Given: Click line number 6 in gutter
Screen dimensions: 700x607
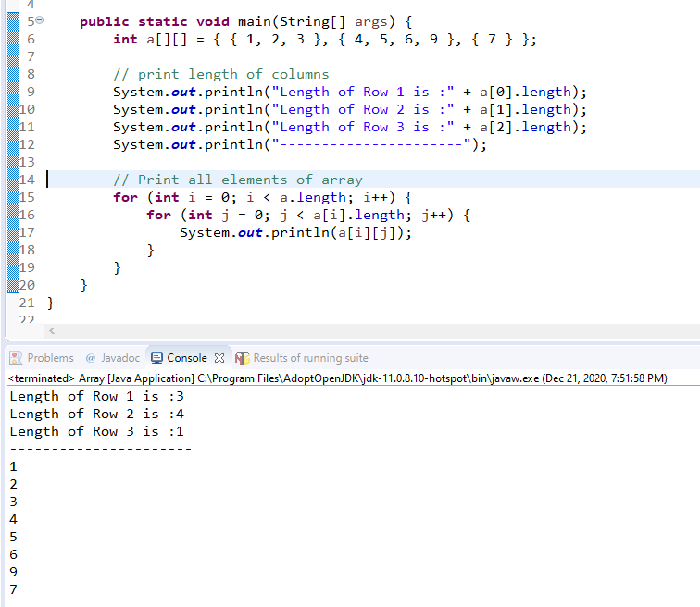Looking at the screenshot, I should click(x=31, y=39).
